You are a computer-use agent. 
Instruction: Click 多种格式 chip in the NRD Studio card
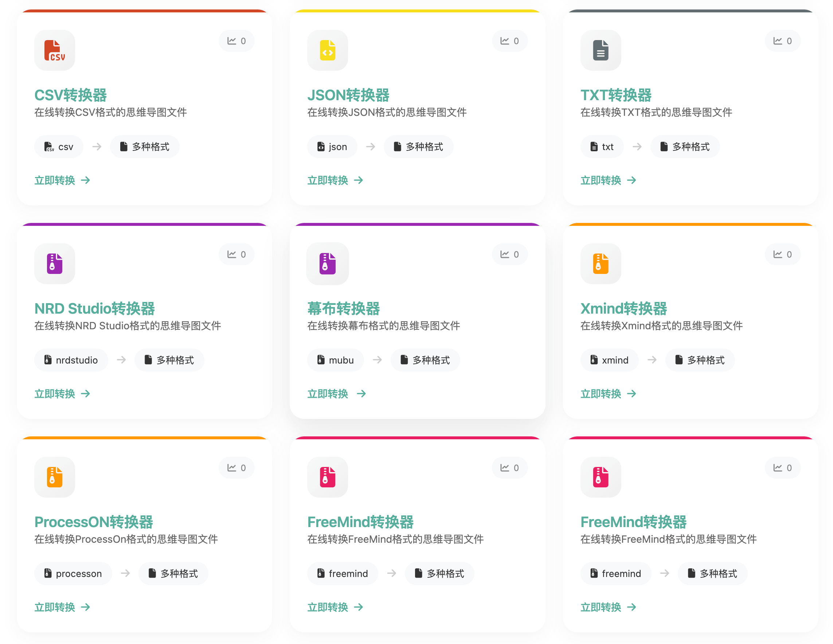click(169, 360)
